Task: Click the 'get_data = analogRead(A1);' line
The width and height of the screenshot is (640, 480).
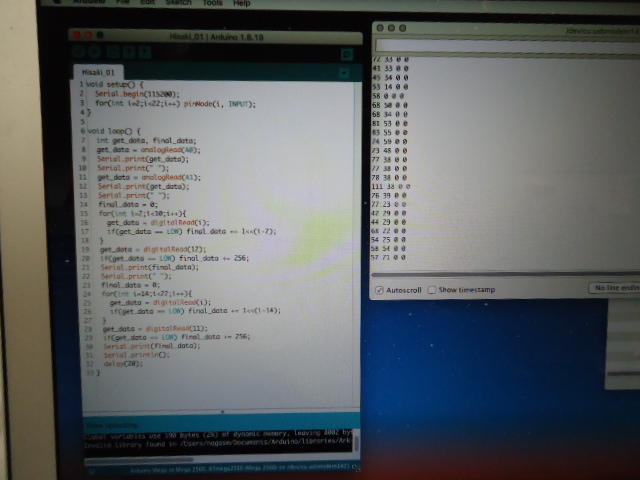Action: [x=149, y=177]
